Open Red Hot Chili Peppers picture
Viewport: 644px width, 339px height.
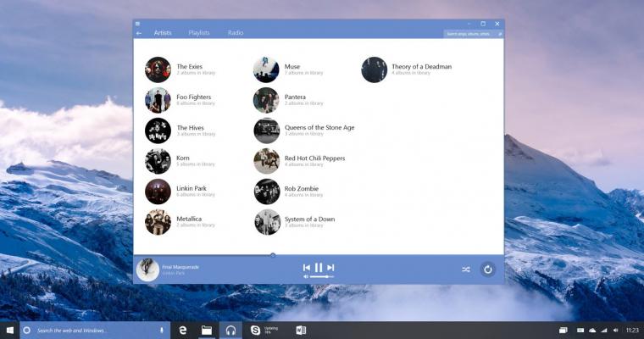click(266, 161)
